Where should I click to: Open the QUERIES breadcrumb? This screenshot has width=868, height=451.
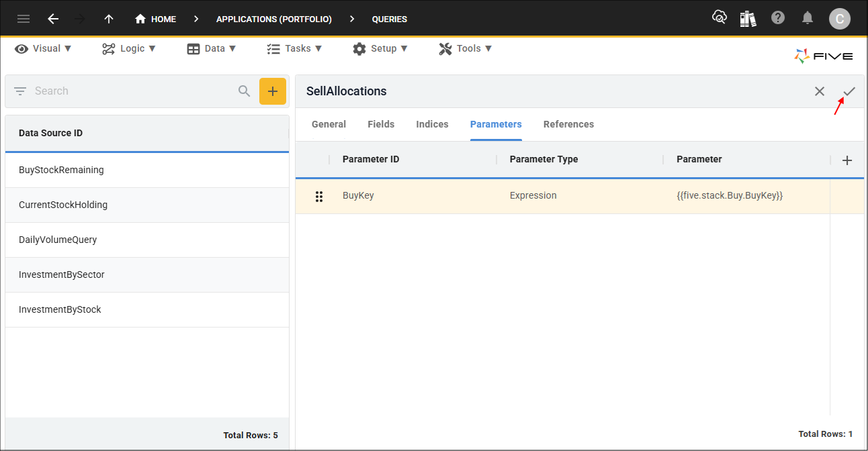click(x=390, y=19)
